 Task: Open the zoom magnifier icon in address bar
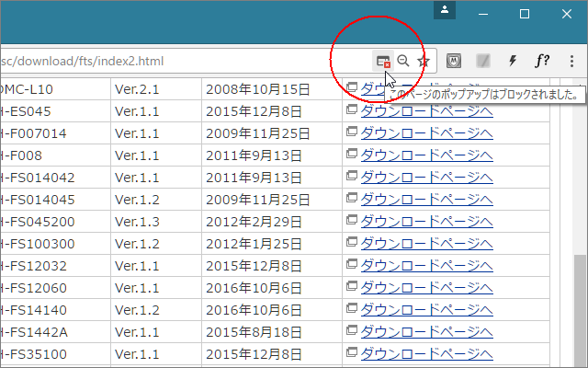[403, 61]
